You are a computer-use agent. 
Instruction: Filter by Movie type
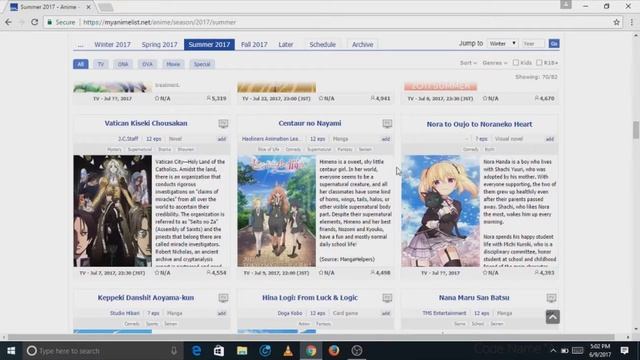173,64
